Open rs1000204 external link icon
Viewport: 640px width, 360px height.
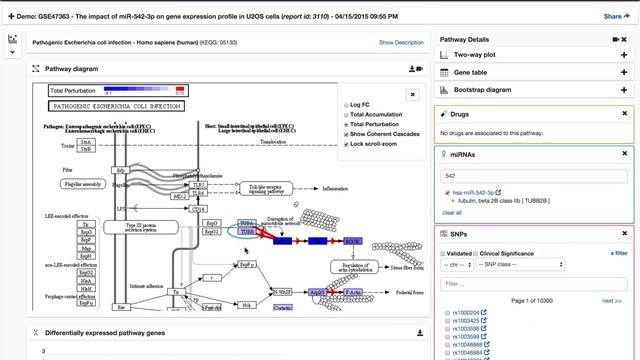click(x=484, y=313)
